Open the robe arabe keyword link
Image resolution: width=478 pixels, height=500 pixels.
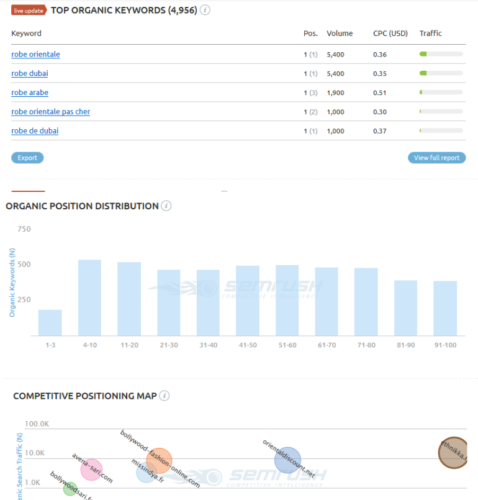point(30,93)
